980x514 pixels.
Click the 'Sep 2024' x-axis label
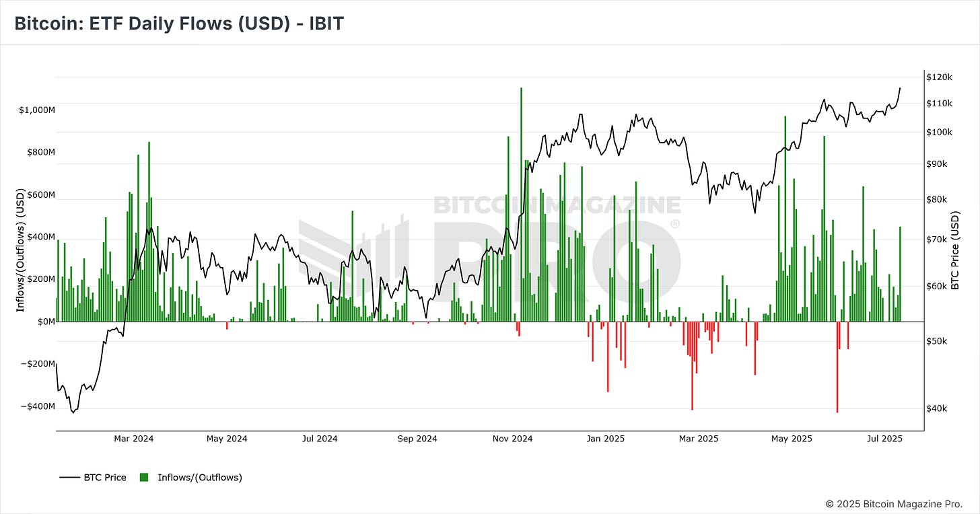pos(417,439)
